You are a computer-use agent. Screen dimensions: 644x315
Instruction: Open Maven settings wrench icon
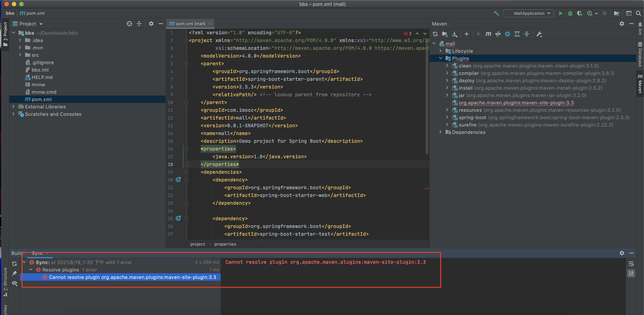539,34
